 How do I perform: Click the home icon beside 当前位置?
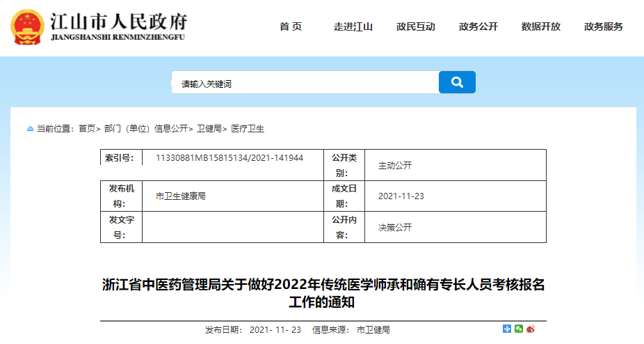(30, 129)
